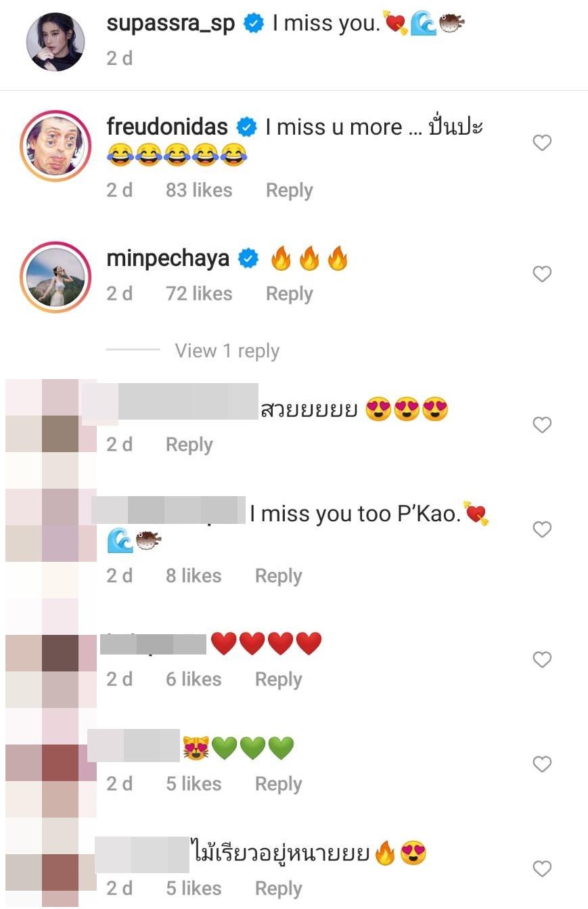View the 83 likes on freudonidas comment
Viewport: 588px width, 909px height.
(x=199, y=190)
